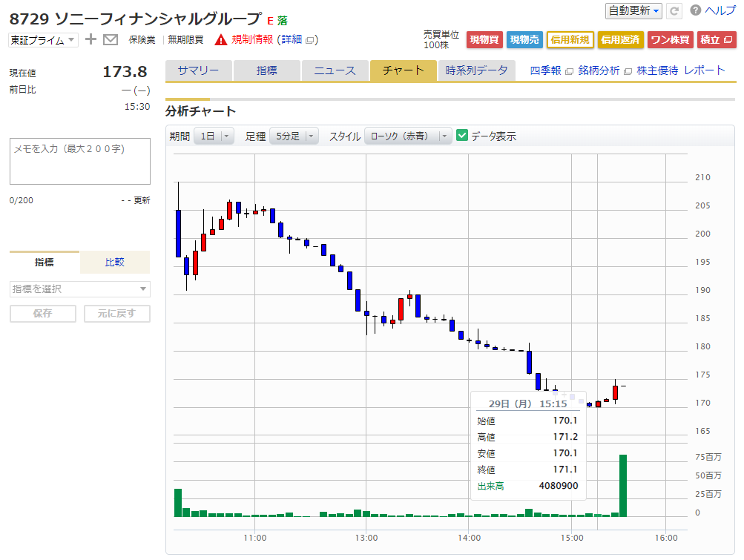Open the 自動更新 dropdown
744x560 pixels.
633,10
